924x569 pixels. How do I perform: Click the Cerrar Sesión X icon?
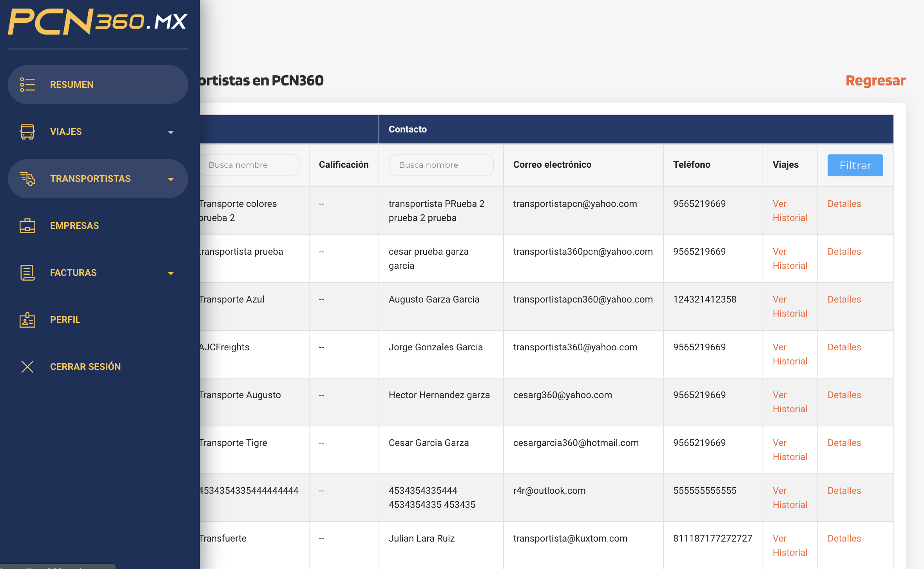pos(27,367)
